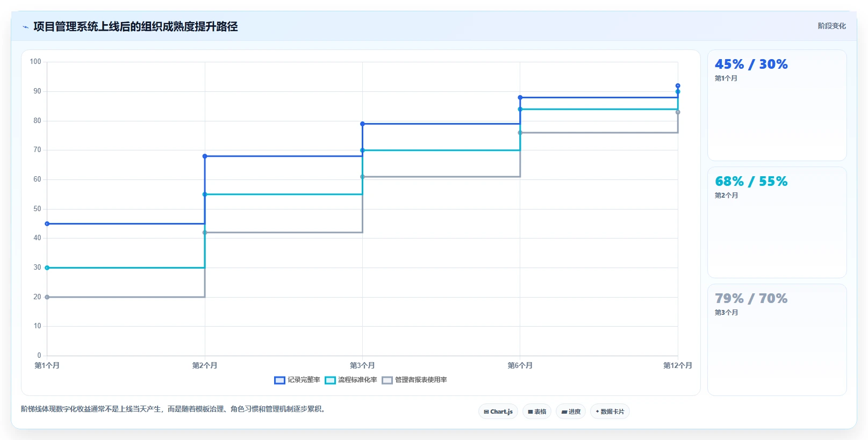868x440 pixels.
Task: Click the teal data point at 第3个月 value 70
Action: tap(362, 150)
